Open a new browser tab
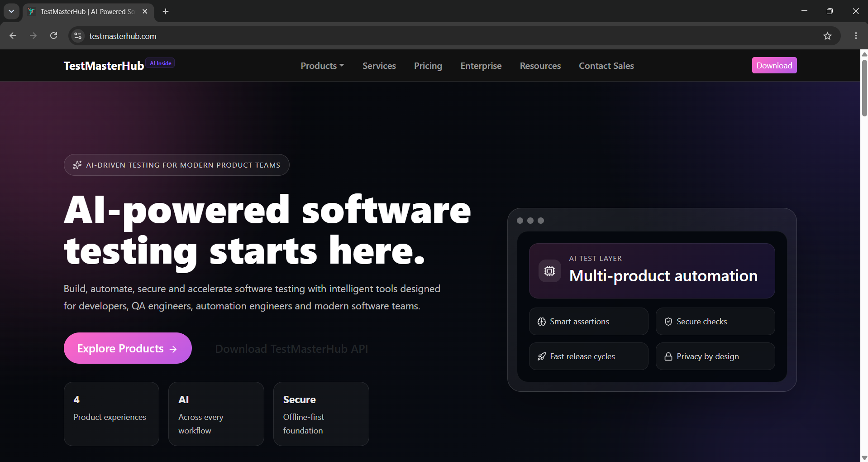This screenshot has width=868, height=462. (x=166, y=11)
